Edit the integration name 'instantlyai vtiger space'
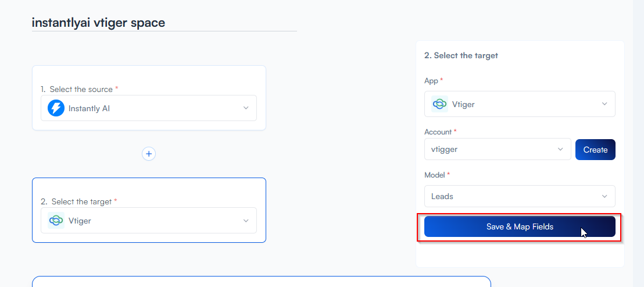The image size is (644, 287). pos(99,23)
